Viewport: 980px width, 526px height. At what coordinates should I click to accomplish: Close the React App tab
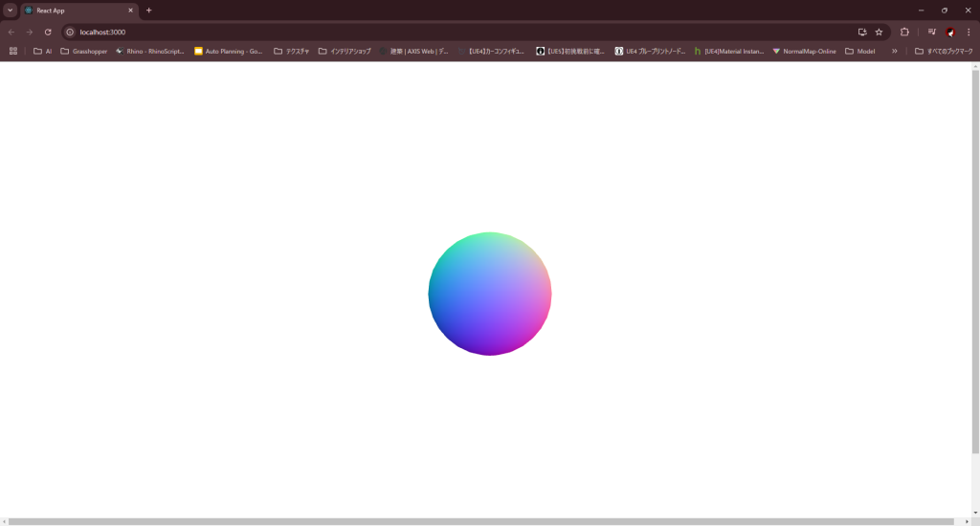[x=130, y=10]
